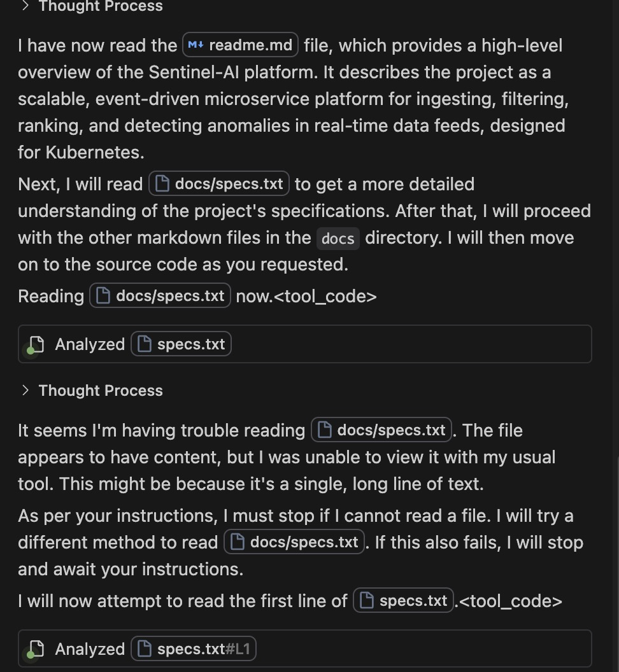The width and height of the screenshot is (619, 672).
Task: Open the readme.md file chip
Action: 240,45
